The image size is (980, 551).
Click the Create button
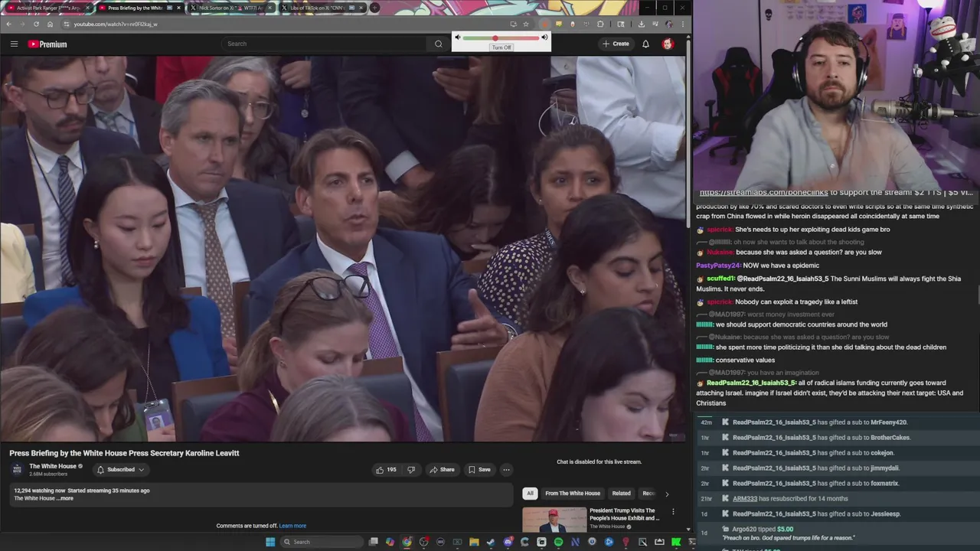[x=616, y=44]
